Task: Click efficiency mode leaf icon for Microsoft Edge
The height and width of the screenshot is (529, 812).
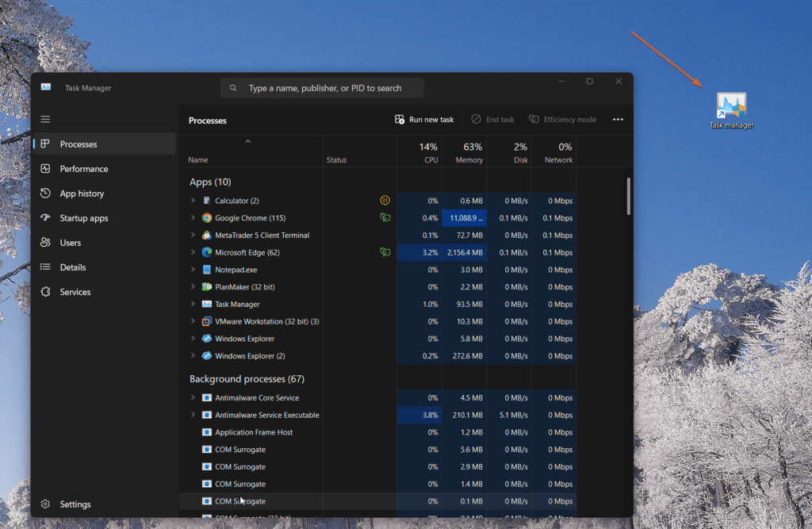Action: [x=385, y=252]
